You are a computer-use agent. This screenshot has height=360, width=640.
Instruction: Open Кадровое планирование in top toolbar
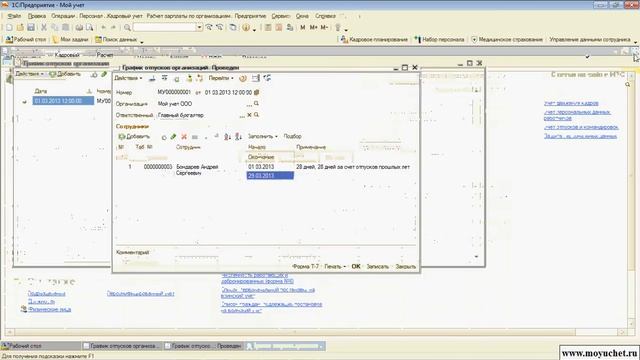374,40
